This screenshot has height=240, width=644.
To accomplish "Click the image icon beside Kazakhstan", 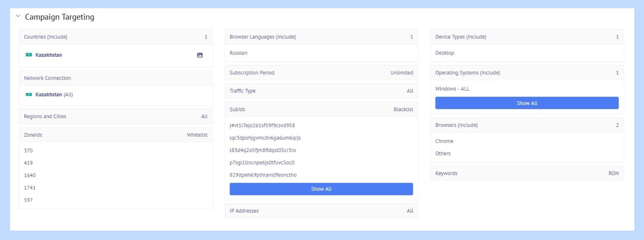I will (x=200, y=55).
